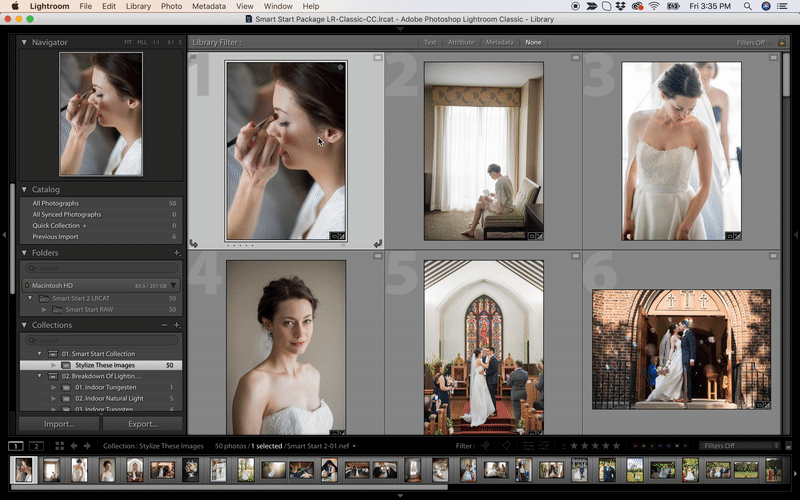
Task: Click the remove collection minus icon
Action: pyautogui.click(x=165, y=325)
